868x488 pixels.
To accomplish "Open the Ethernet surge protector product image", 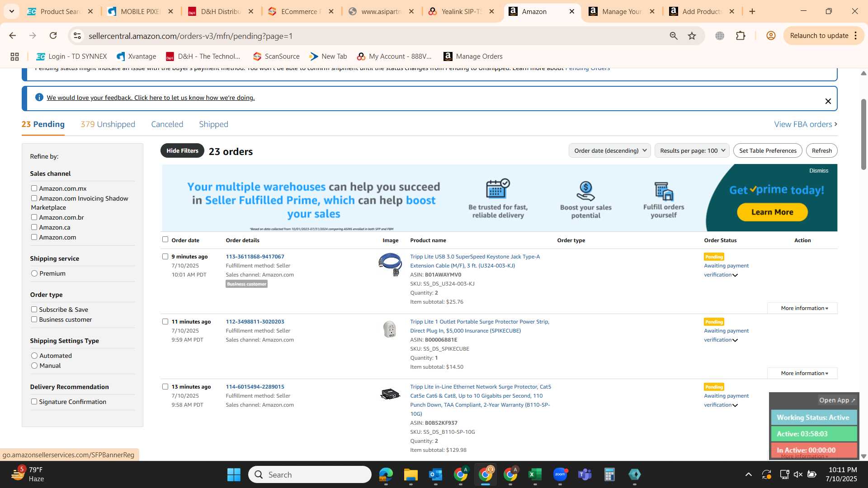I will pos(390,394).
